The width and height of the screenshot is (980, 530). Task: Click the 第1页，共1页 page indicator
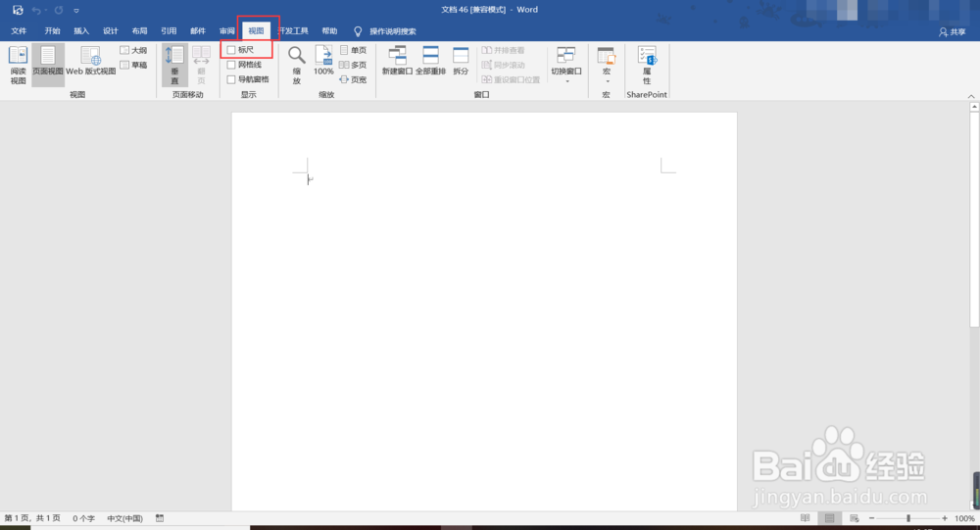(x=32, y=518)
